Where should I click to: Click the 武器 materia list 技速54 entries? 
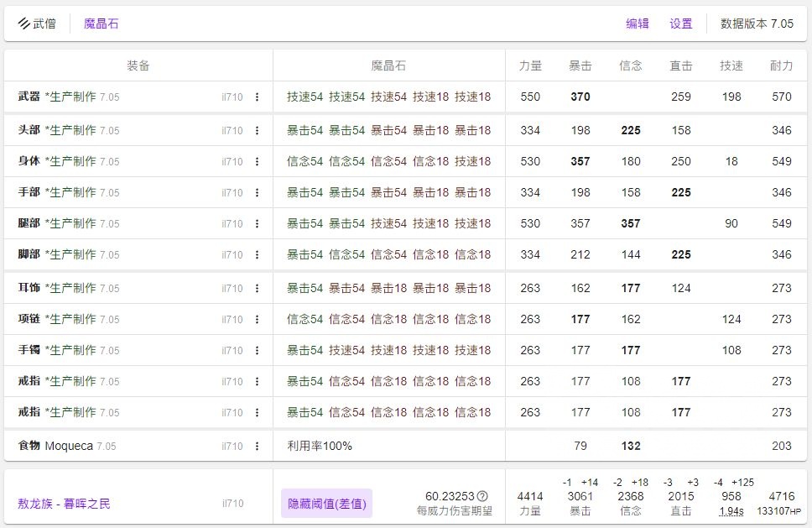[305, 97]
